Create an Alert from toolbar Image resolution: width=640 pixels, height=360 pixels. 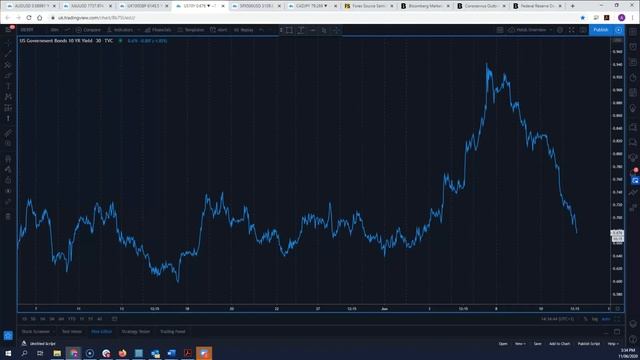click(x=219, y=30)
